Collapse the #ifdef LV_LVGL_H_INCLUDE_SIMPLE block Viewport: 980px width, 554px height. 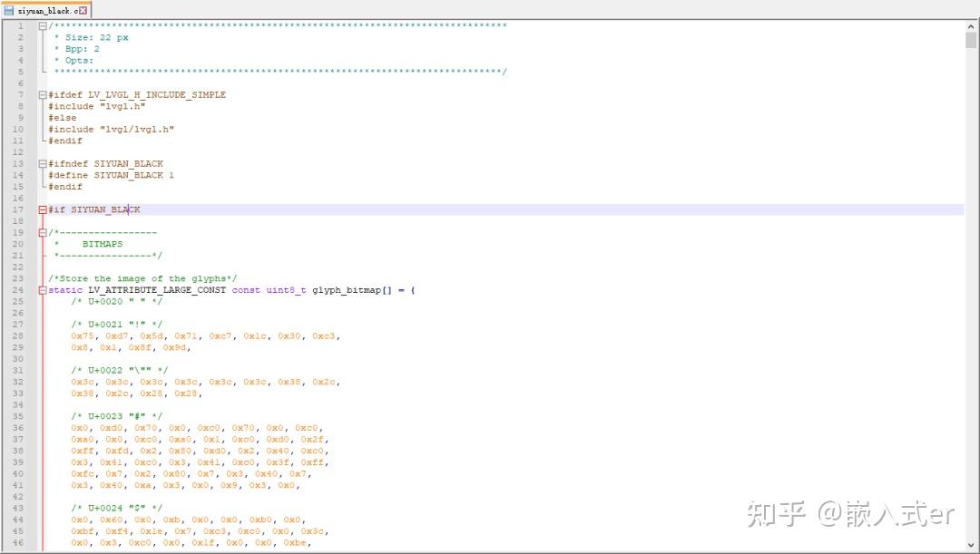42,95
